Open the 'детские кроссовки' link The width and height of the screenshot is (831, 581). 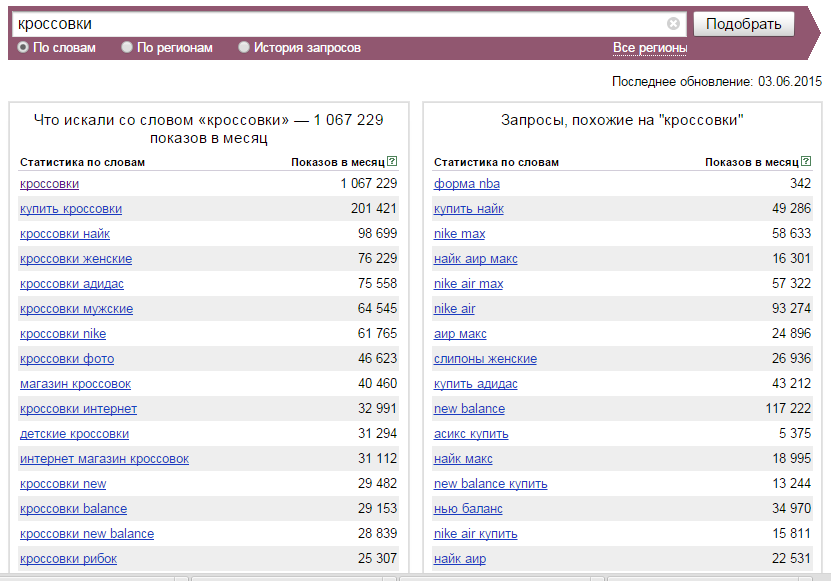(74, 434)
